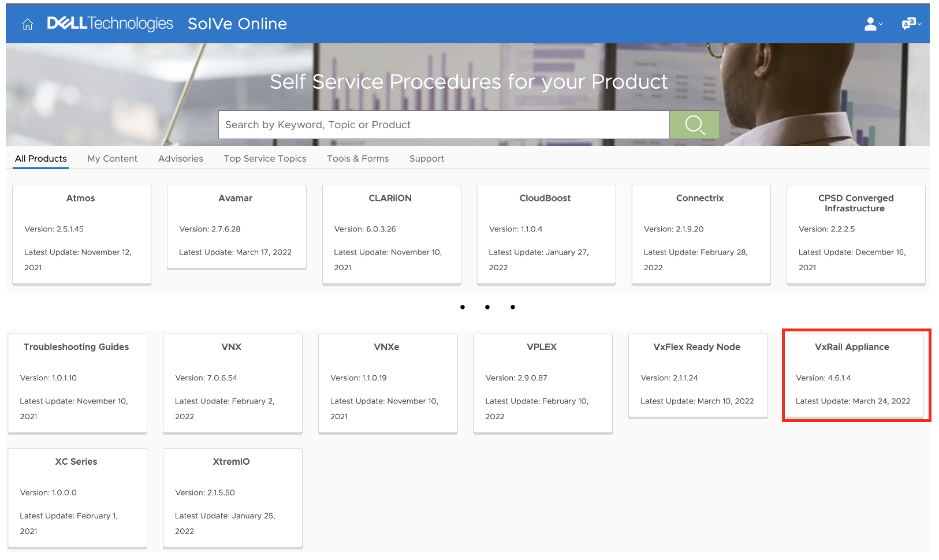The width and height of the screenshot is (939, 560).
Task: Open the Support tab
Action: pos(426,159)
